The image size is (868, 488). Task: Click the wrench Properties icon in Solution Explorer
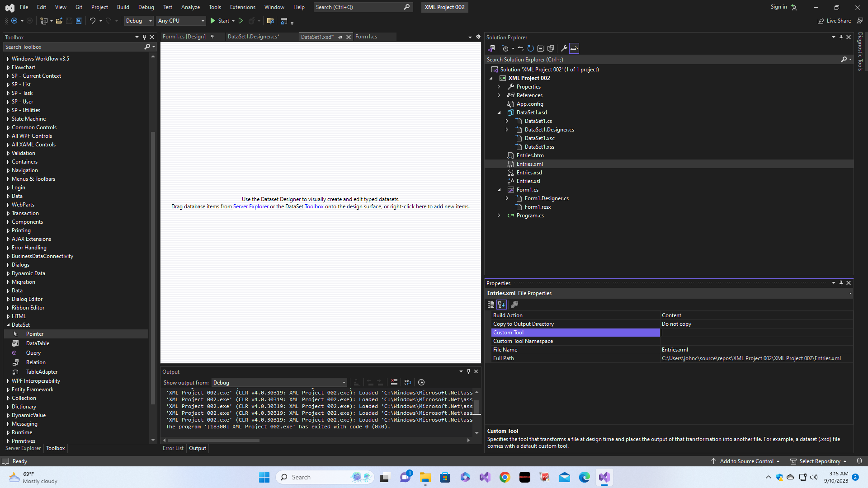(x=564, y=48)
